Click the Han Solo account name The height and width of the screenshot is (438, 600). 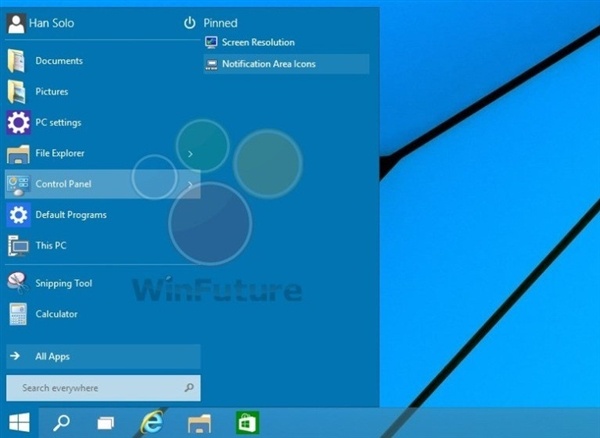52,23
